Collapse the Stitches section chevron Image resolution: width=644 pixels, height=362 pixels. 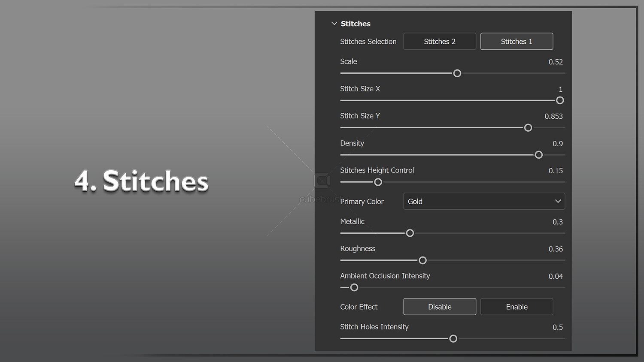coord(334,24)
